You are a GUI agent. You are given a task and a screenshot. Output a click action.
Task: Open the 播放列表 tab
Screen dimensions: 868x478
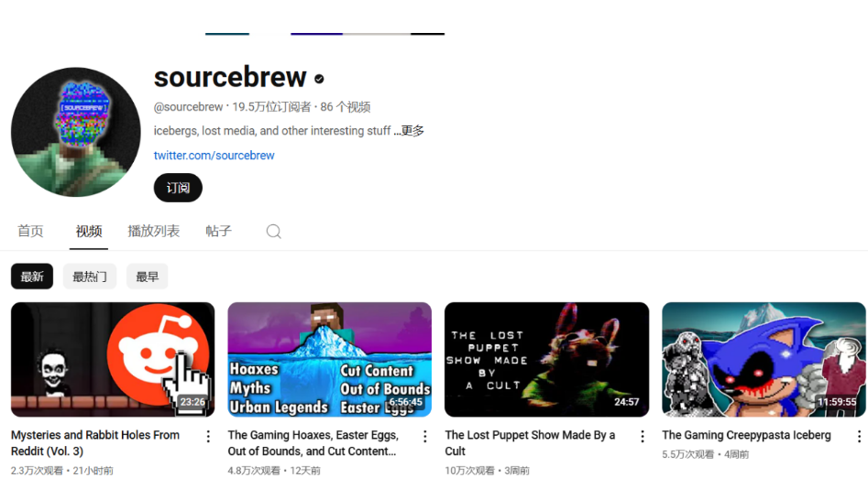153,232
